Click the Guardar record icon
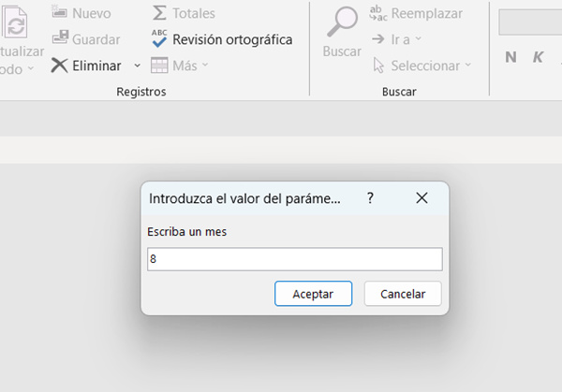This screenshot has height=392, width=562. click(60, 39)
